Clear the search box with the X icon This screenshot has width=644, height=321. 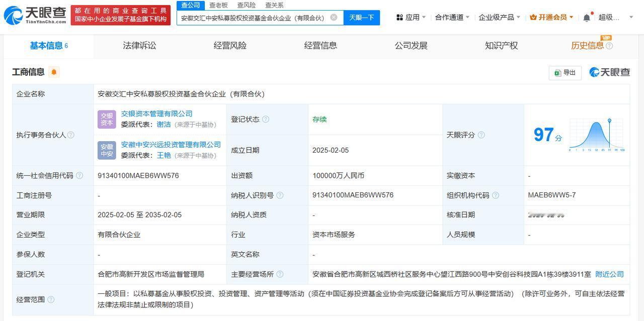pos(334,17)
